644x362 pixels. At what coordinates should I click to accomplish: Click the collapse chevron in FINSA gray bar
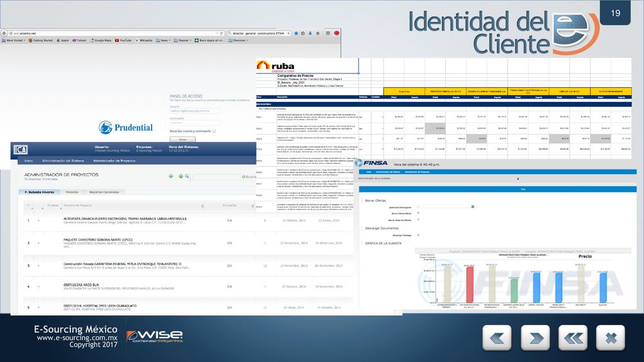(x=518, y=179)
